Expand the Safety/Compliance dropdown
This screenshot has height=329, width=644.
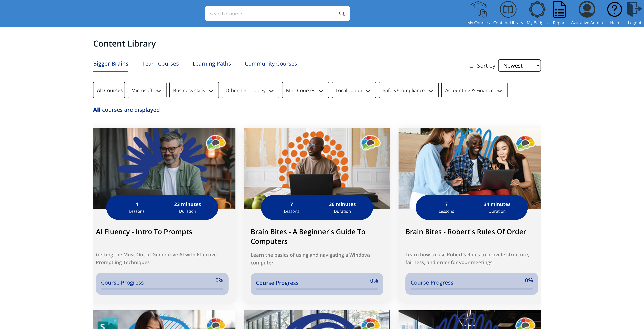(409, 90)
